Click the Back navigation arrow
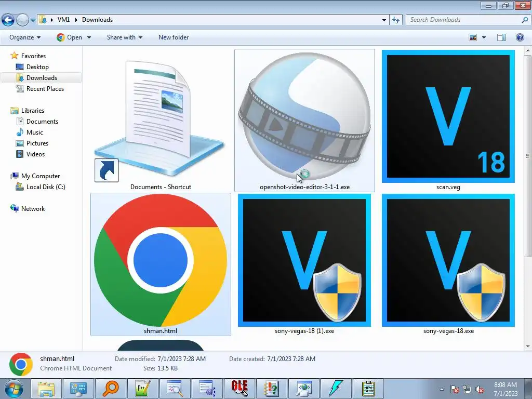 8,20
